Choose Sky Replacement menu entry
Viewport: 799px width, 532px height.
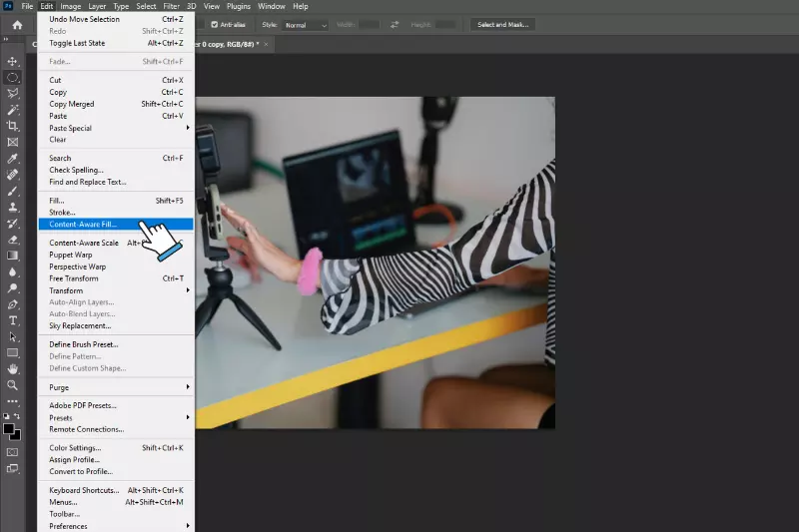116,325
